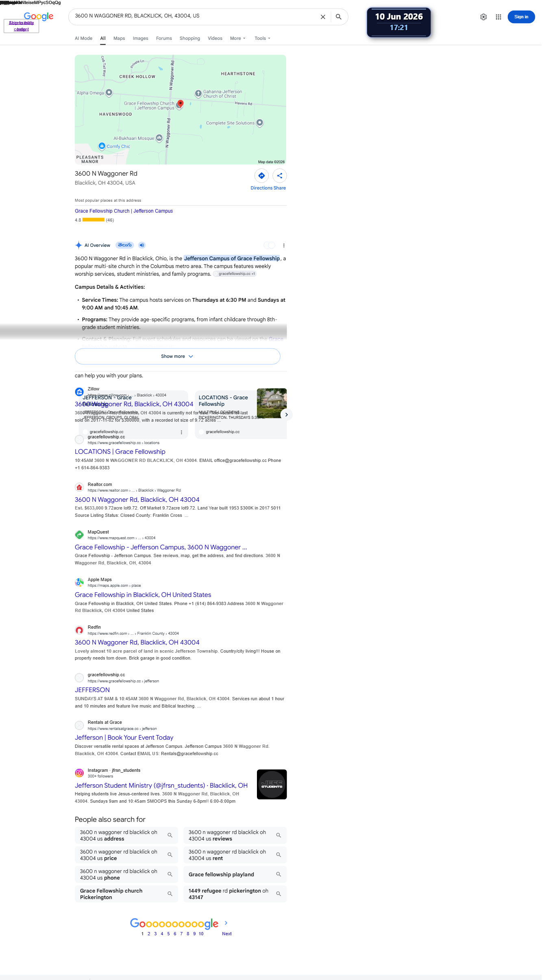Open the Realtor.com '3600 N Waggoner Rd' result

click(x=137, y=500)
